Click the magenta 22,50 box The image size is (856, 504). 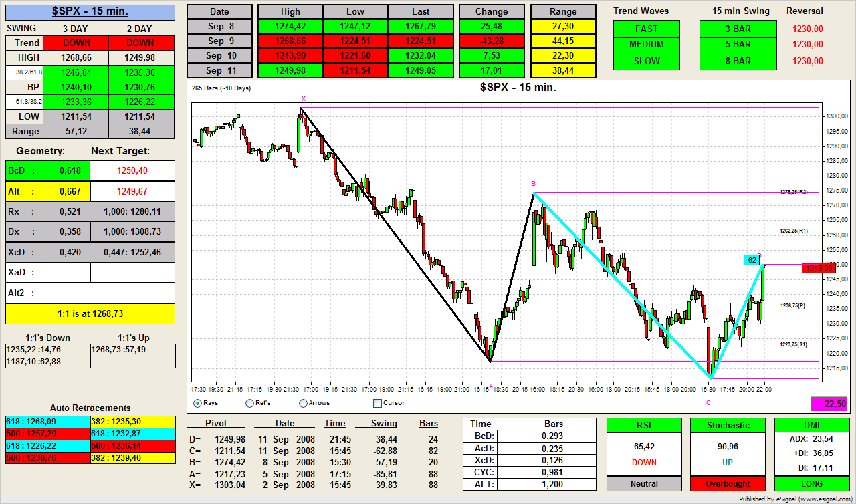click(x=829, y=404)
